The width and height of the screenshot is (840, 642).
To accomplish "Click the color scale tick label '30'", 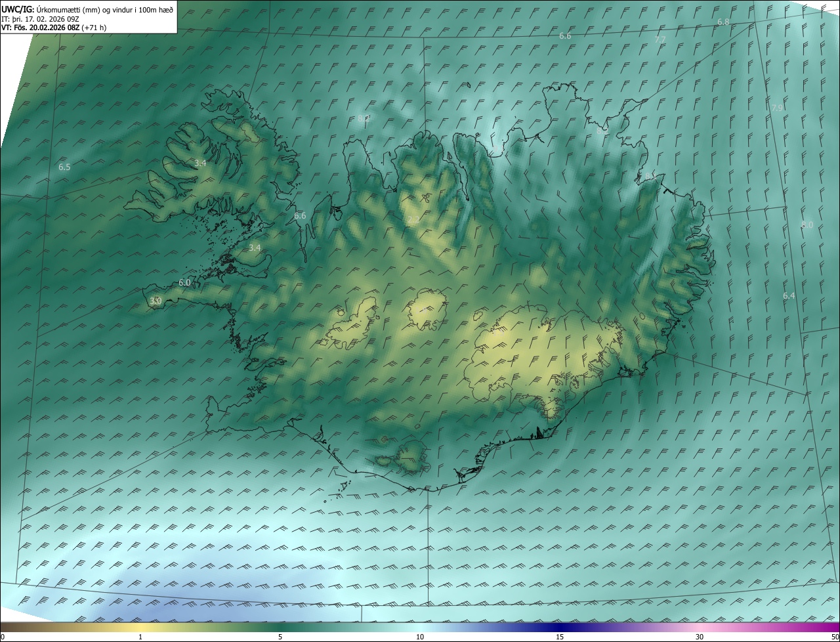I will [x=700, y=637].
